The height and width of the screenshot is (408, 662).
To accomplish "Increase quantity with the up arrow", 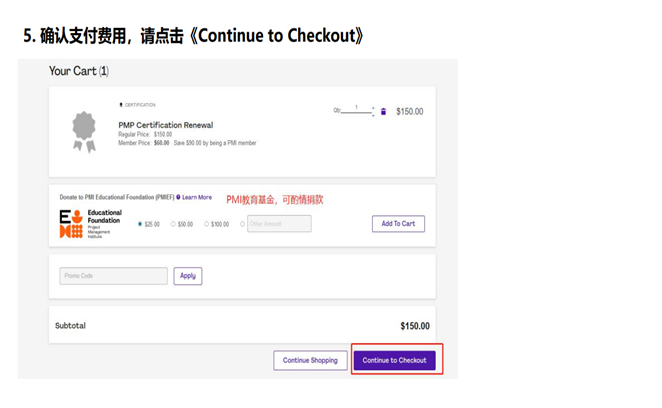I will click(x=373, y=108).
